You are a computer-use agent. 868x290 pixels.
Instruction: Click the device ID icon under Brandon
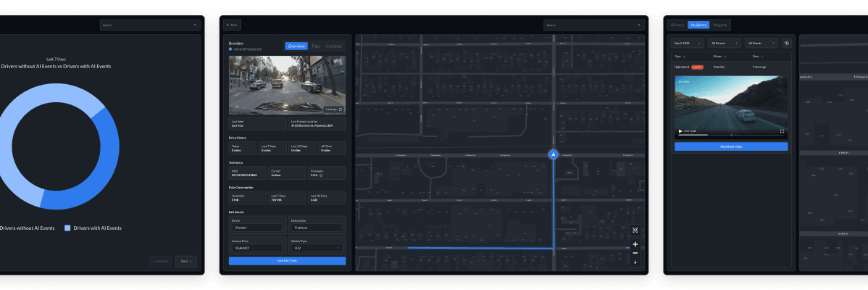coord(231,49)
